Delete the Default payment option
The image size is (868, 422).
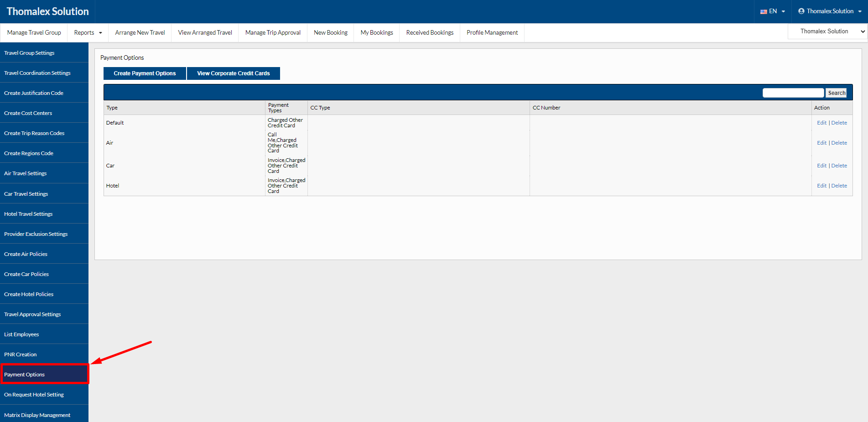839,123
